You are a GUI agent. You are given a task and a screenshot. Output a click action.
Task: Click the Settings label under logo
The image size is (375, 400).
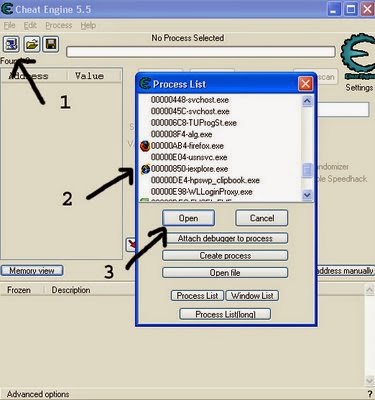coord(359,88)
